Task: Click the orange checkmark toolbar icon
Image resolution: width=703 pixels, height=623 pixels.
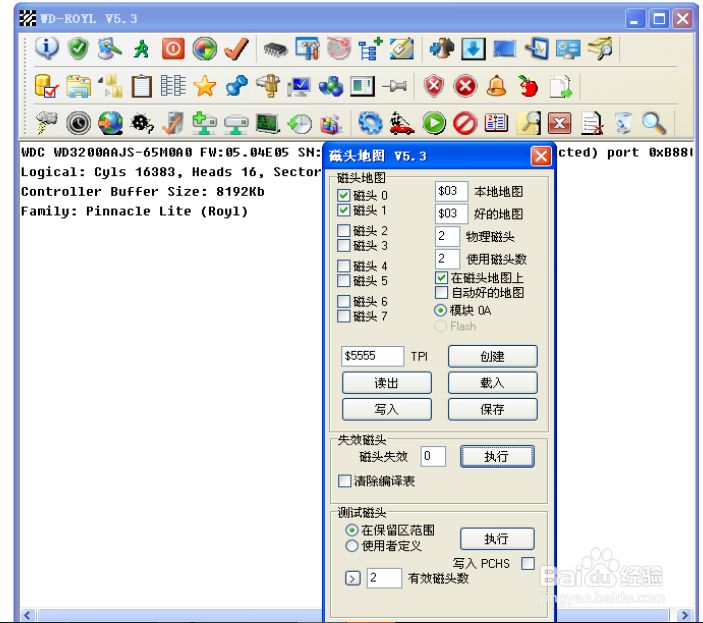Action: 236,48
